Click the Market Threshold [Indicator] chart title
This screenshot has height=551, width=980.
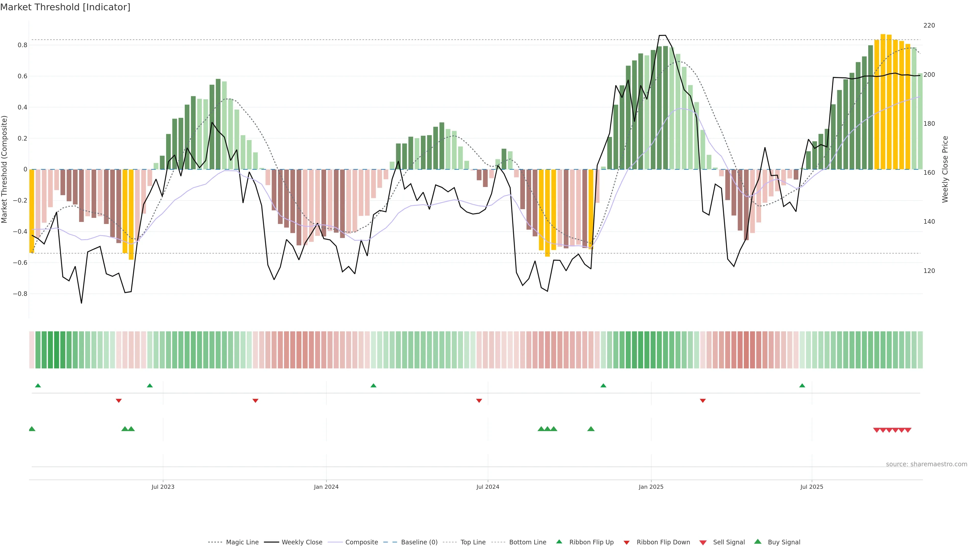pyautogui.click(x=65, y=7)
